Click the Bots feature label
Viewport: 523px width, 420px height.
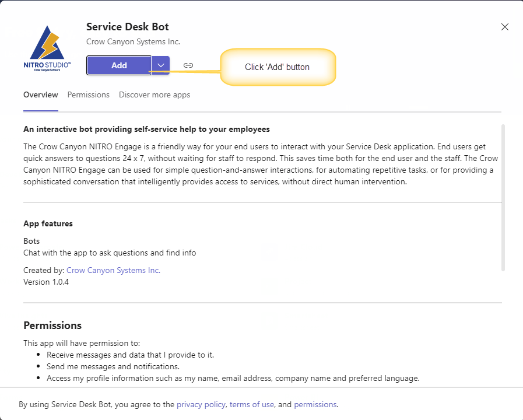click(x=31, y=241)
